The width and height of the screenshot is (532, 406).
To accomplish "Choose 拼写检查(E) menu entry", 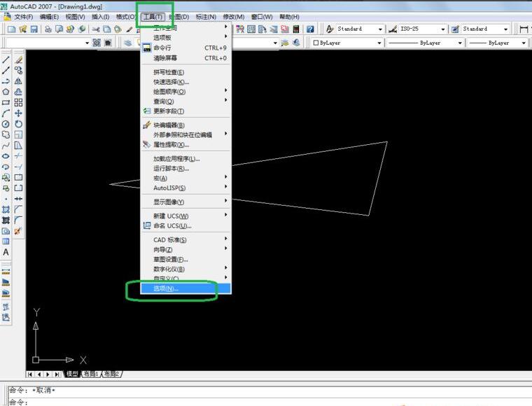I will pyautogui.click(x=185, y=72).
